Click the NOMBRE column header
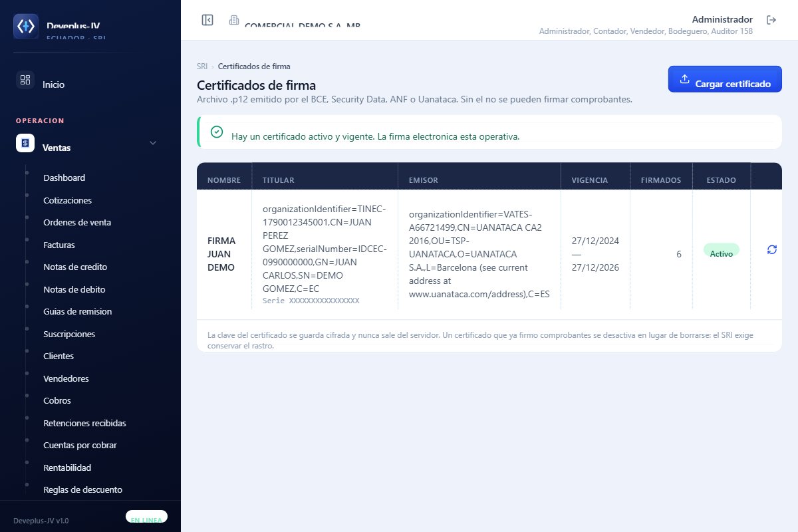The height and width of the screenshot is (532, 798). click(x=224, y=180)
